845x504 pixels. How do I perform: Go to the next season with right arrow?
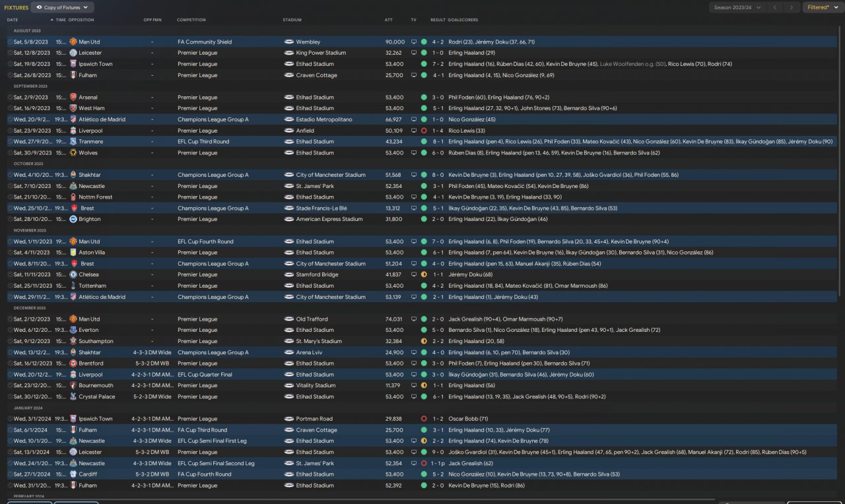pos(792,7)
